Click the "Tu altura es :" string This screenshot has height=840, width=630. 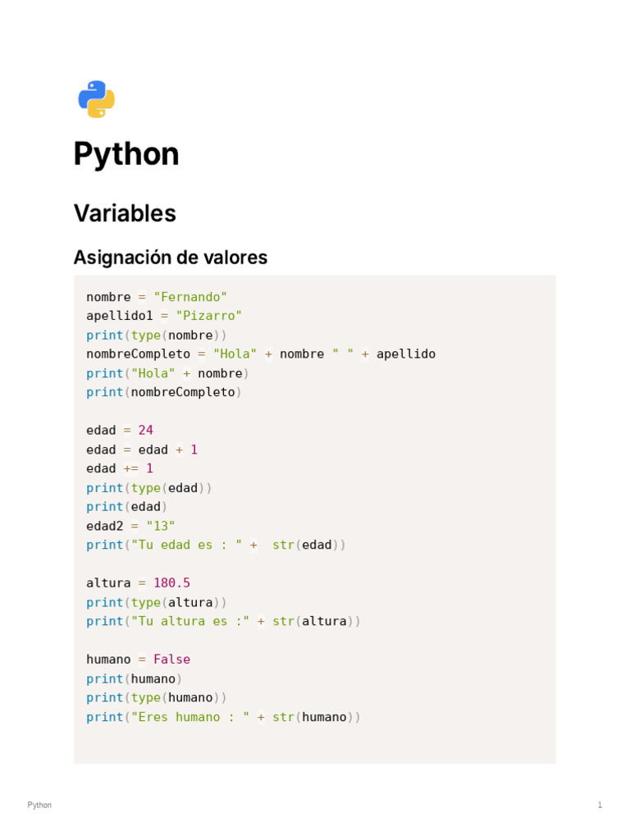click(x=190, y=622)
